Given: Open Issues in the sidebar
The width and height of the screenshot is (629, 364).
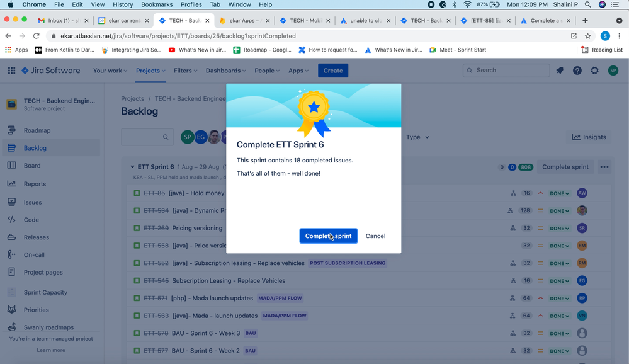Looking at the screenshot, I should pyautogui.click(x=33, y=202).
